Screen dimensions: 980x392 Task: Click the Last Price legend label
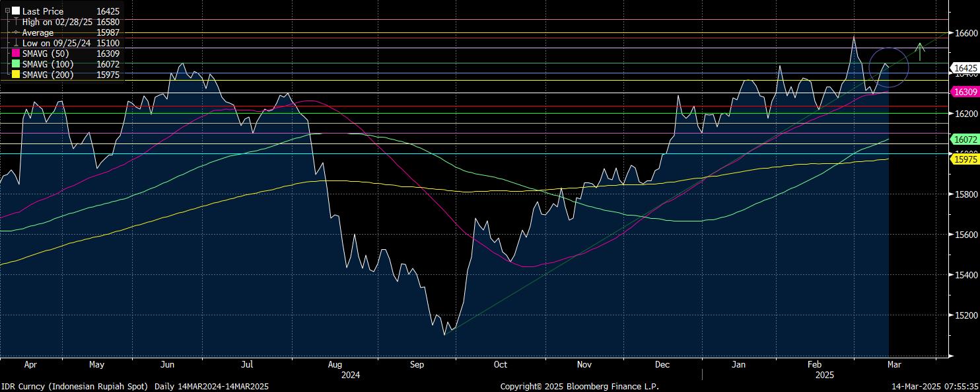coord(43,11)
